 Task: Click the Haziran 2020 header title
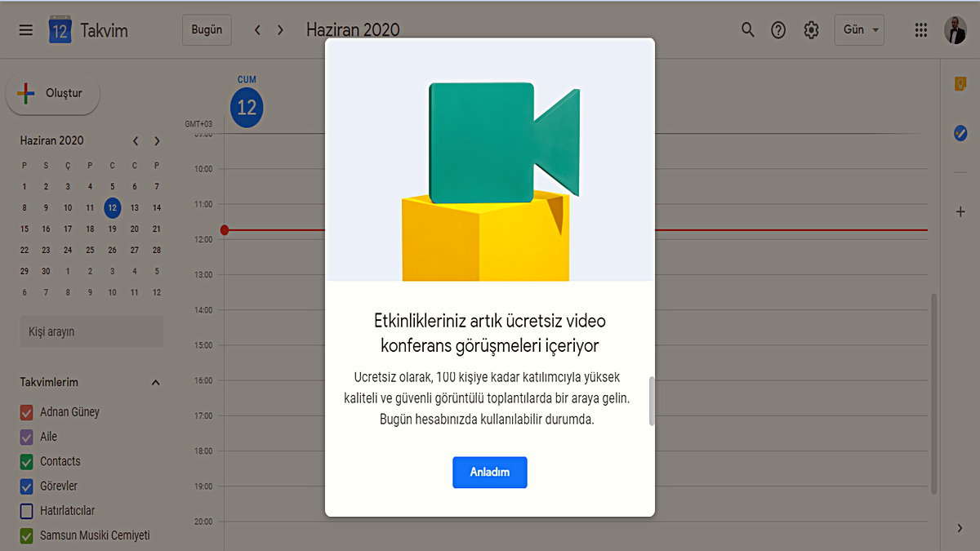[x=353, y=30]
